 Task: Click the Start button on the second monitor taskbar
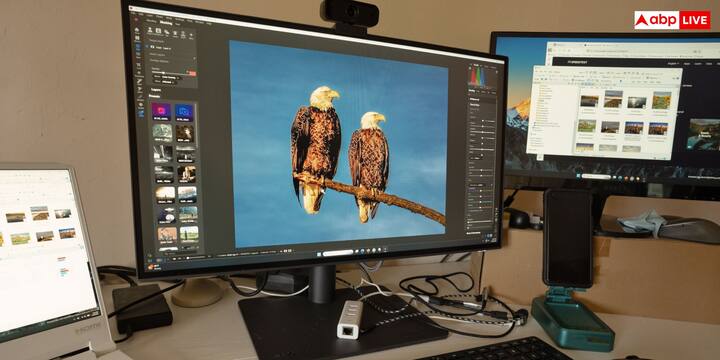pos(578,175)
